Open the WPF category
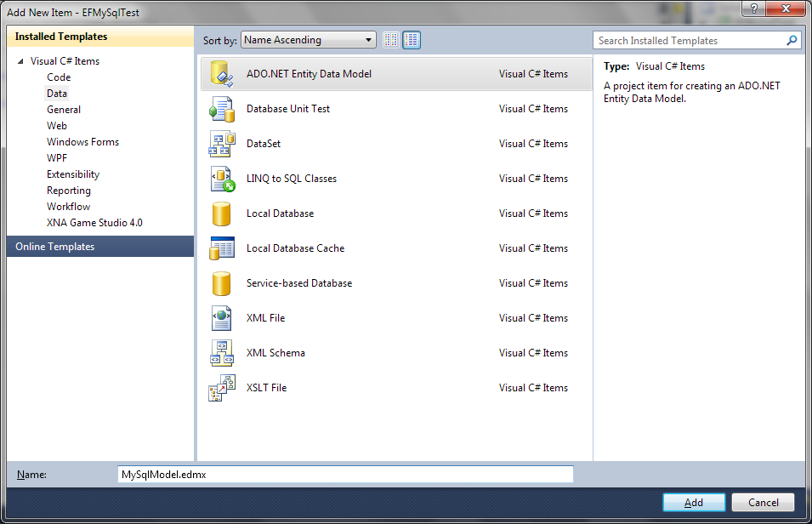812x524 pixels. click(57, 158)
